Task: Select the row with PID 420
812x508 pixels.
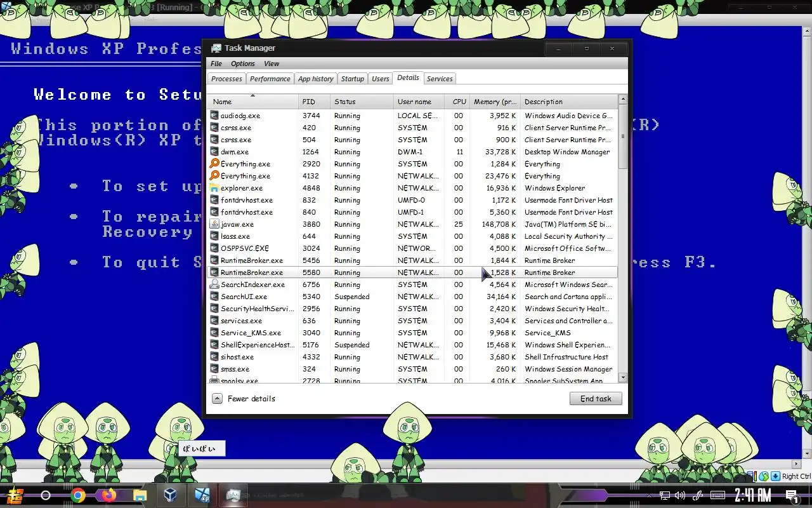Action: coord(412,128)
